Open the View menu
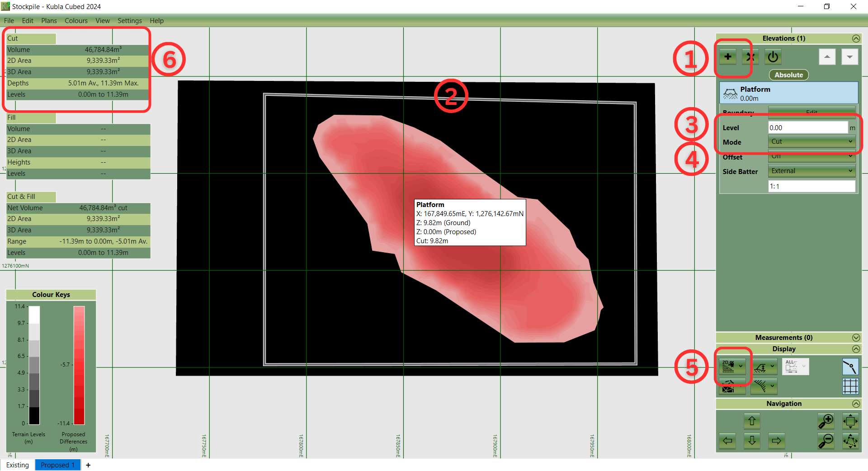This screenshot has width=868, height=471. pyautogui.click(x=103, y=21)
